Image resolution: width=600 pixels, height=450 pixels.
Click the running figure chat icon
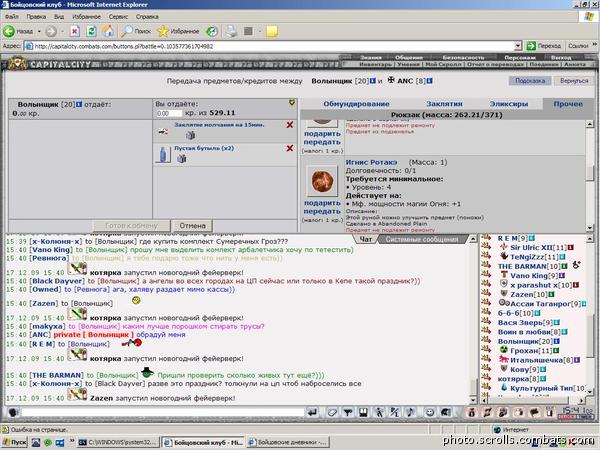379,412
